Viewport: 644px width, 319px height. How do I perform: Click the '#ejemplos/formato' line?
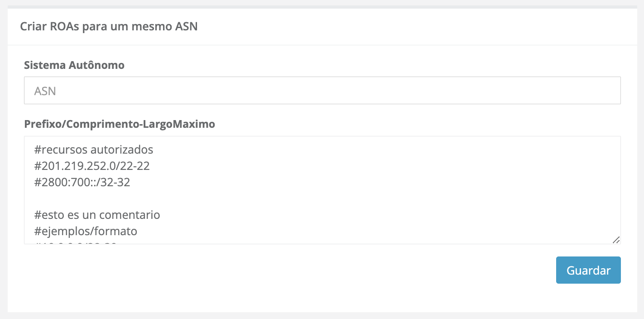(86, 231)
